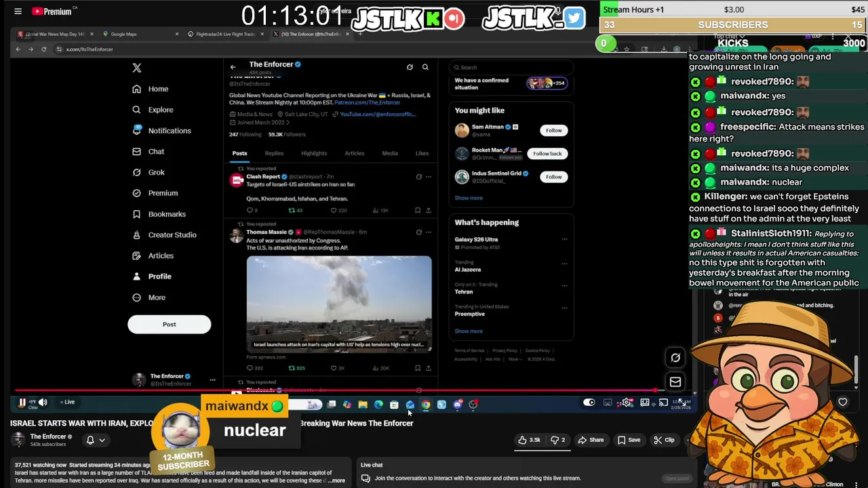The image size is (868, 488).
Task: Open Notifications in X sidebar
Action: (x=161, y=131)
